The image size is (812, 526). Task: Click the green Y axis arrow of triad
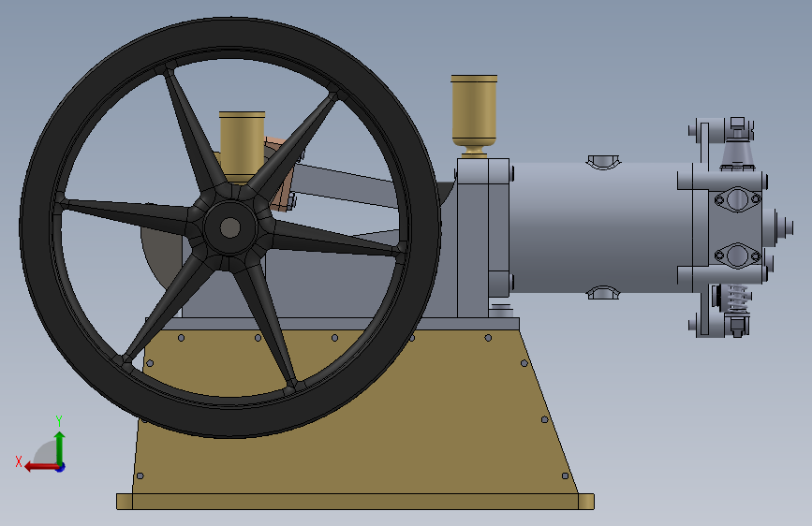[60, 447]
